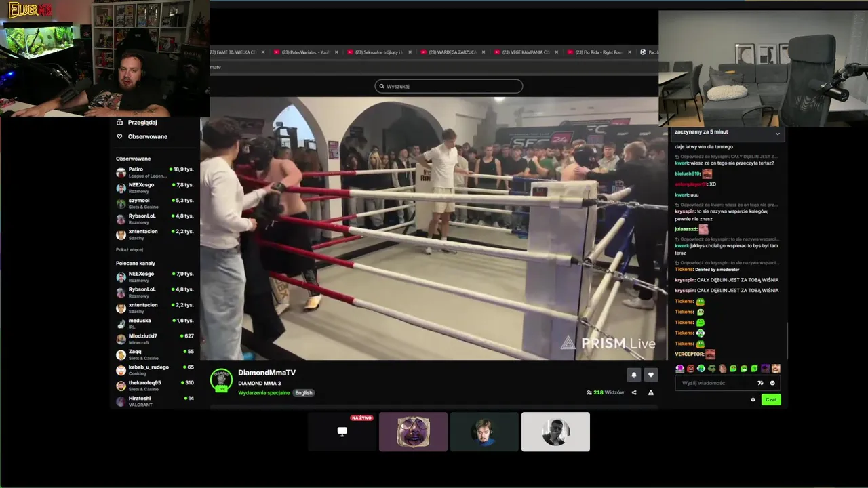Click the translate icon in message box
868x488 pixels.
760,383
